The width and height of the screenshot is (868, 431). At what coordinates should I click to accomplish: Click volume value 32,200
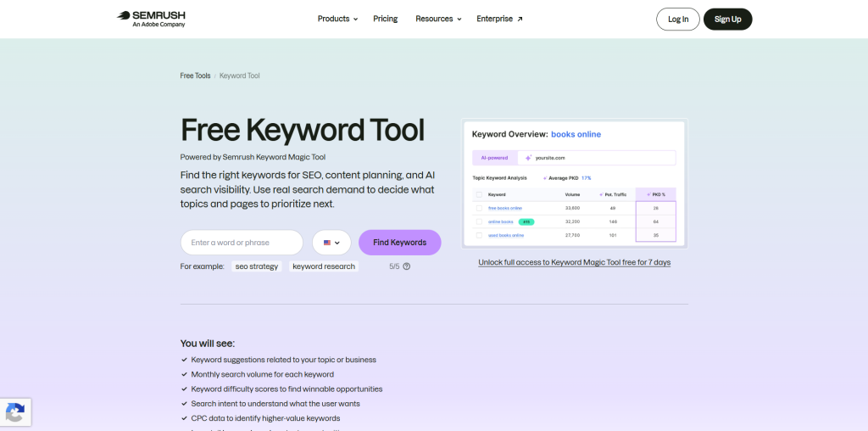click(x=572, y=221)
